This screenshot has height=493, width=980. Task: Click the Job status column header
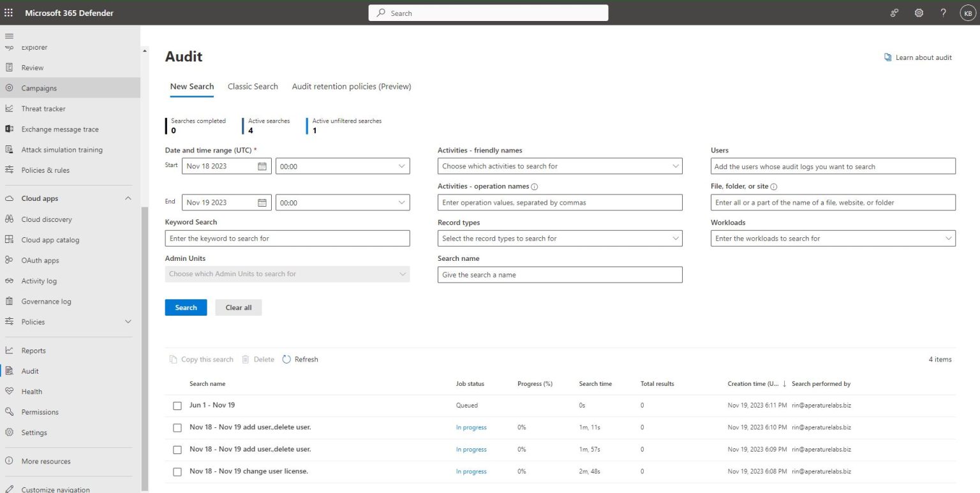point(470,384)
